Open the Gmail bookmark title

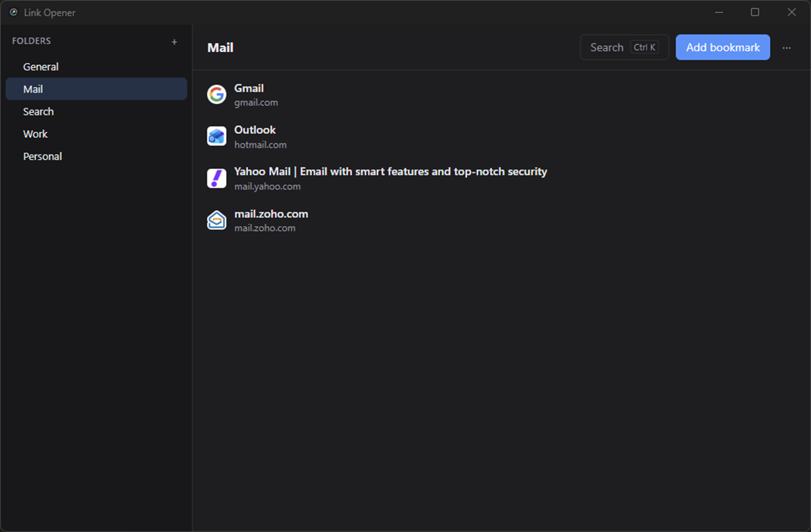pos(249,88)
